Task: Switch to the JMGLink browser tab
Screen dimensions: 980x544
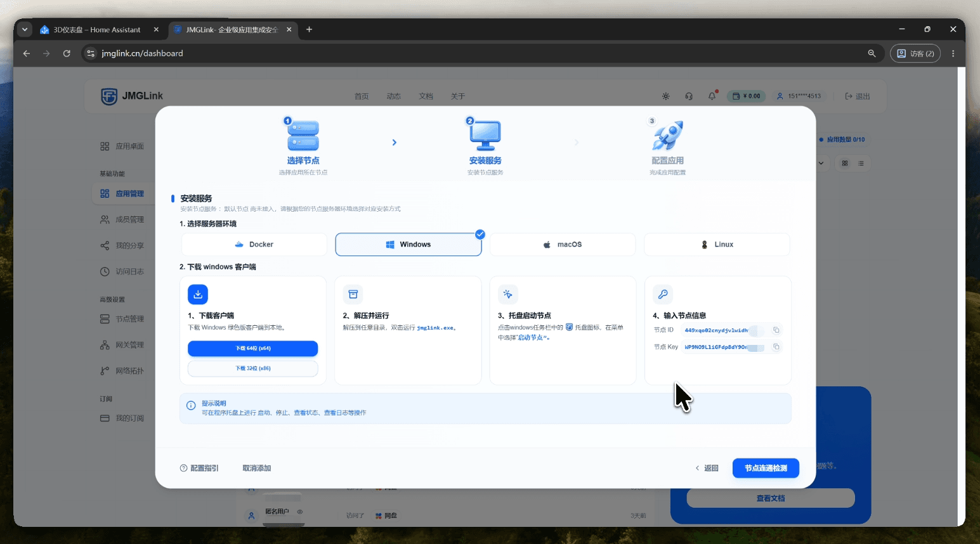Action: pyautogui.click(x=232, y=30)
